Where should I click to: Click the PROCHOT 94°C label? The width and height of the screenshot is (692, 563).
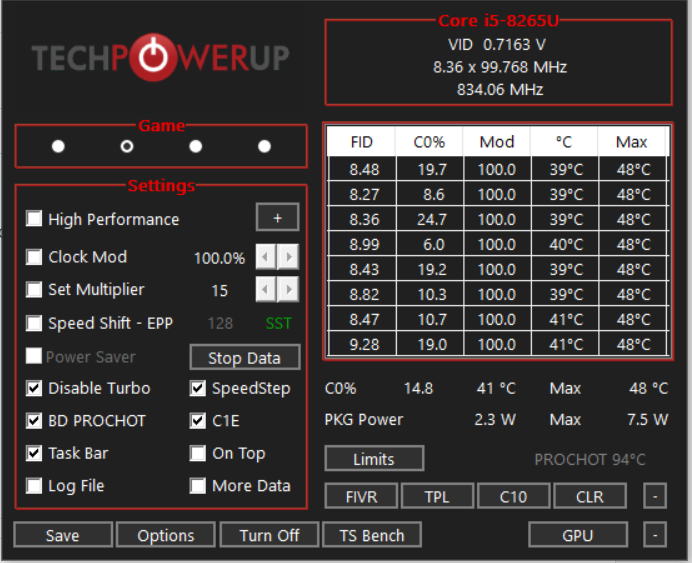[x=590, y=460]
